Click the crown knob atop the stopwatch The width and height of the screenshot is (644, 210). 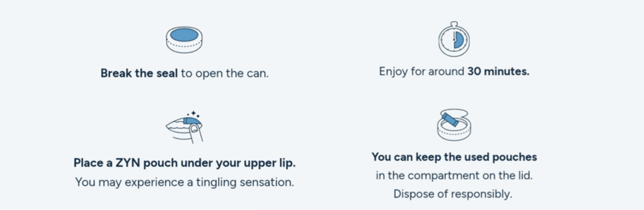click(x=454, y=24)
